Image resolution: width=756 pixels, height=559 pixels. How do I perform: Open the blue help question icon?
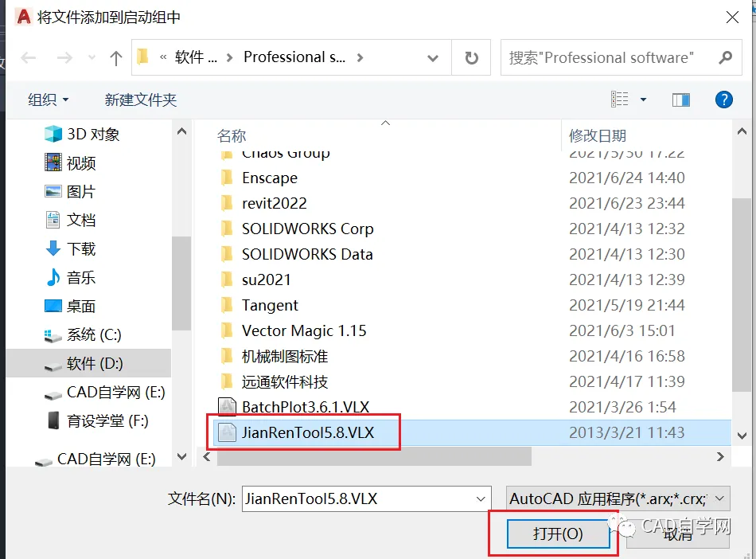723,100
